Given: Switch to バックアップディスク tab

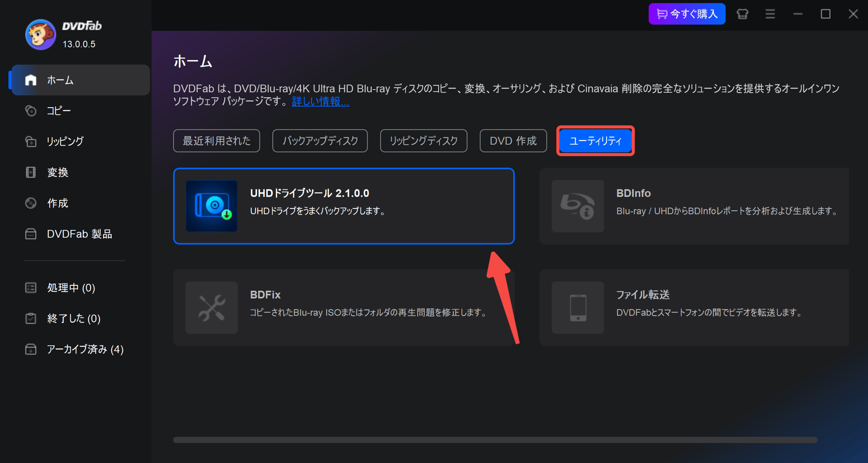Looking at the screenshot, I should pyautogui.click(x=320, y=141).
